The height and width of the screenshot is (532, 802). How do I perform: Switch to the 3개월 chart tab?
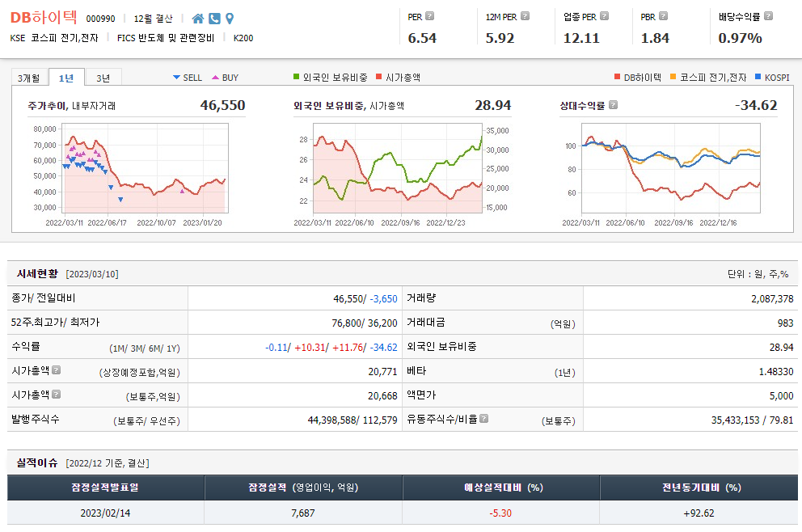click(29, 78)
